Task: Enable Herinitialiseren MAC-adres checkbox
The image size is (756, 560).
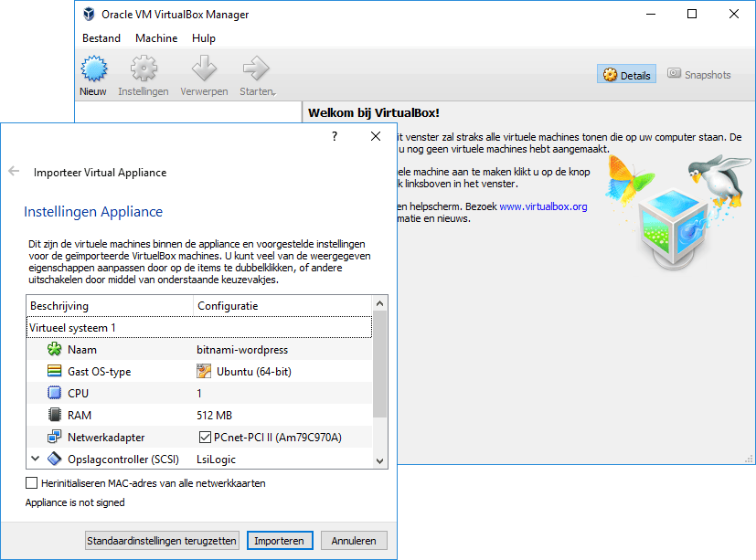Action: 31,483
